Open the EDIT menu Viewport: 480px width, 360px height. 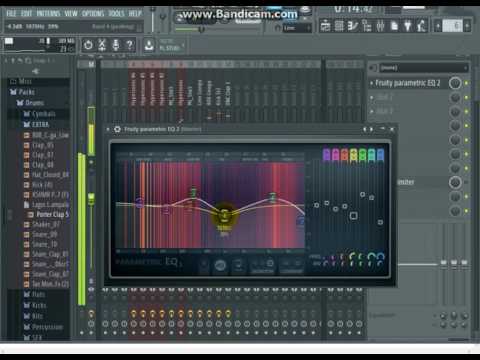(x=26, y=14)
